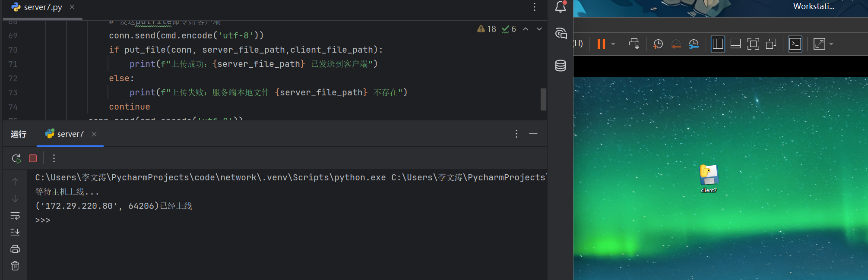Toggle soft-wrap in the run console

(x=15, y=215)
